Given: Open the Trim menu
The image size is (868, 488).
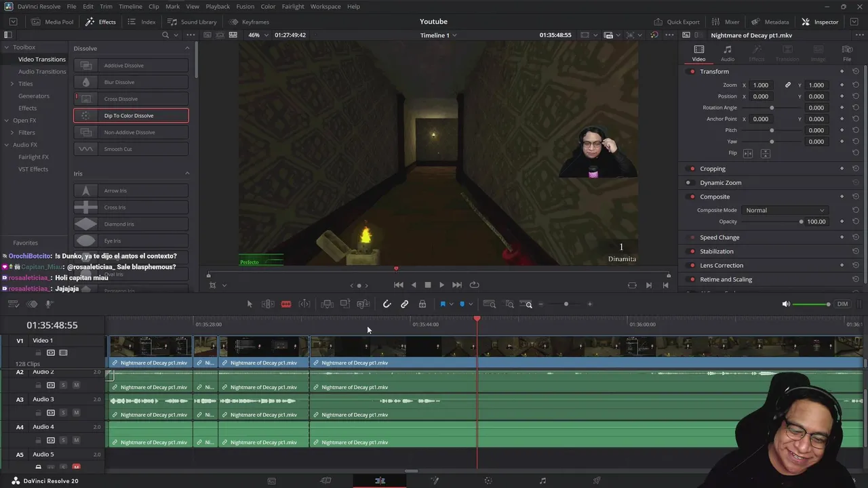Looking at the screenshot, I should point(106,6).
